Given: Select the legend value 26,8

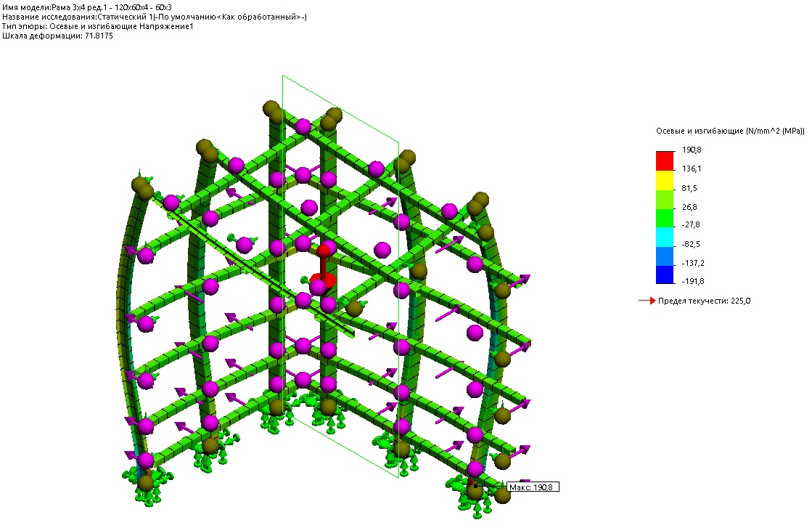Looking at the screenshot, I should click(x=689, y=207).
